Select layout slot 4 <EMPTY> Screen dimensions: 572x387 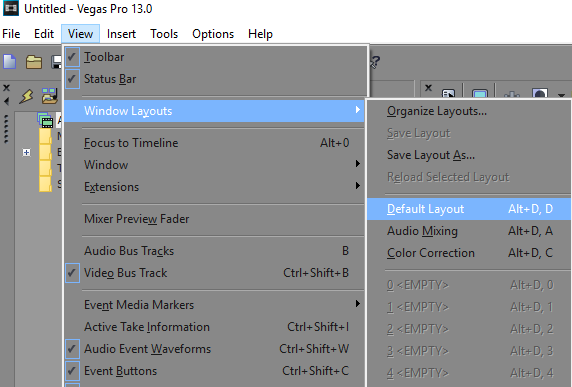point(469,373)
